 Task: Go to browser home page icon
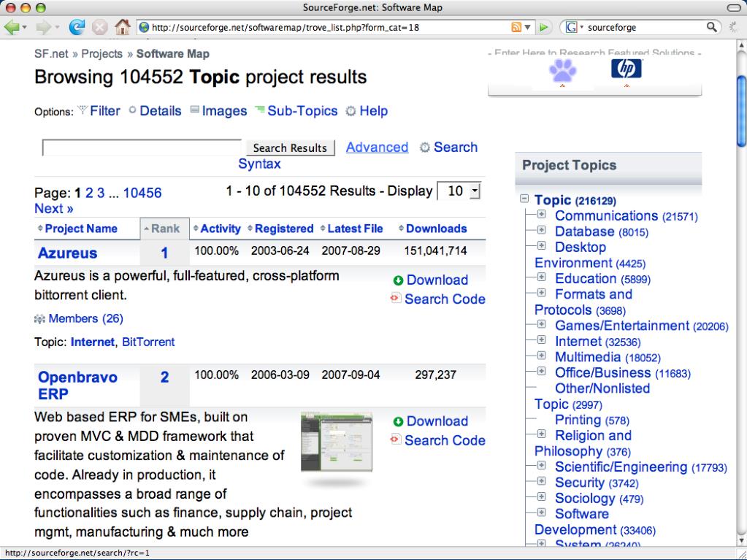[x=122, y=28]
